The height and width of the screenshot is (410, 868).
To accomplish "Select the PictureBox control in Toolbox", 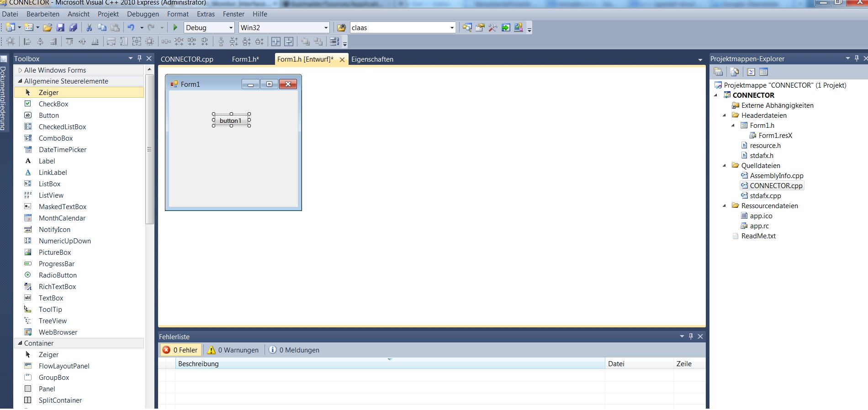I will (55, 252).
